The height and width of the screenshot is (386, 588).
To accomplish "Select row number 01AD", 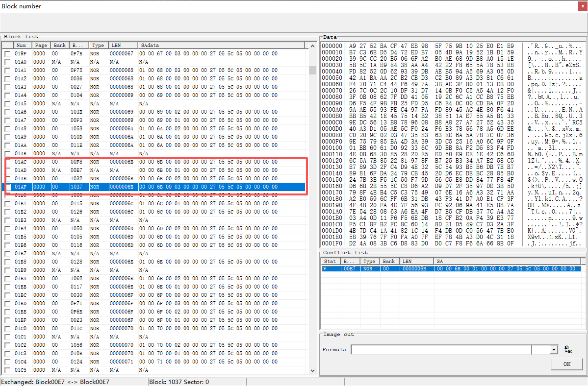I will tap(21, 170).
